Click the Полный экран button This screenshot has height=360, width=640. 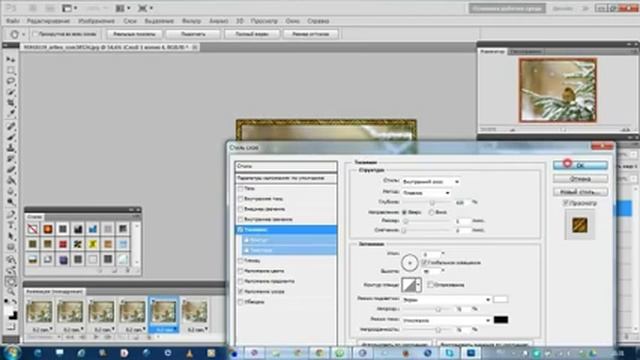tap(252, 34)
